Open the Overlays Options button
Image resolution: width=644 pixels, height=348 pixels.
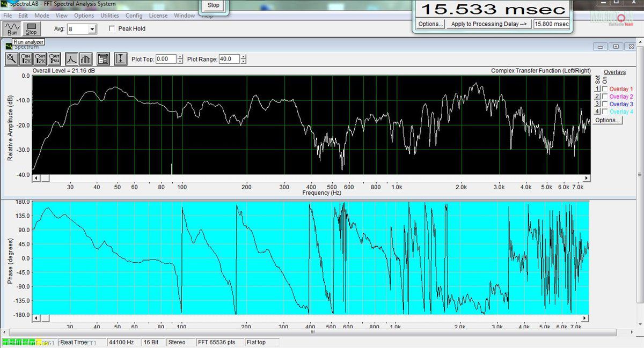point(608,120)
